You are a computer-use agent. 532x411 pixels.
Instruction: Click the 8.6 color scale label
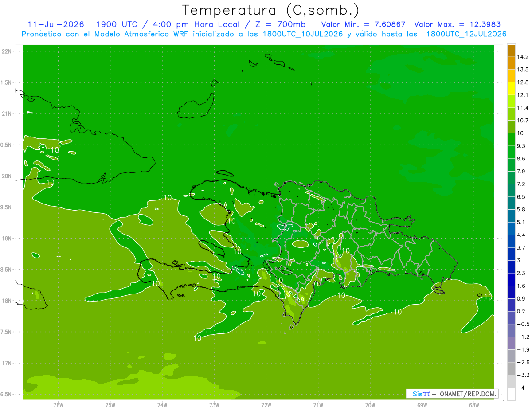[x=521, y=158]
